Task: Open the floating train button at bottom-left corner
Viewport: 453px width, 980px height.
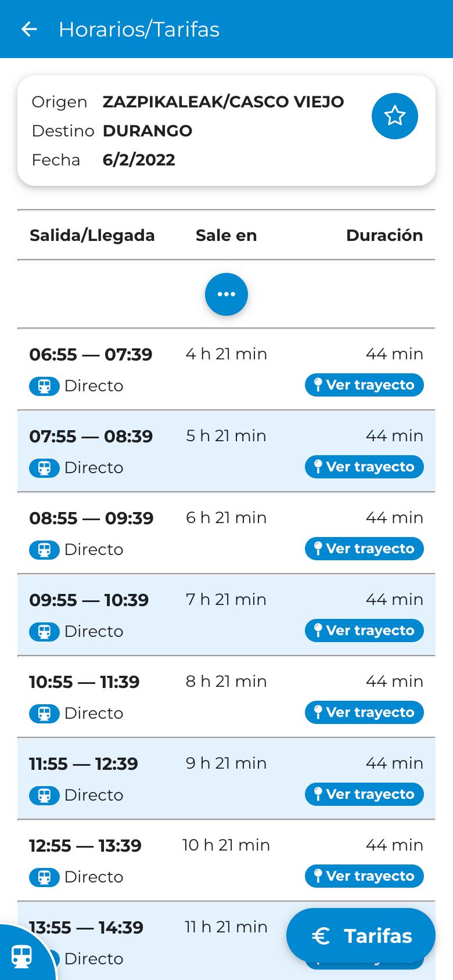Action: [23, 955]
